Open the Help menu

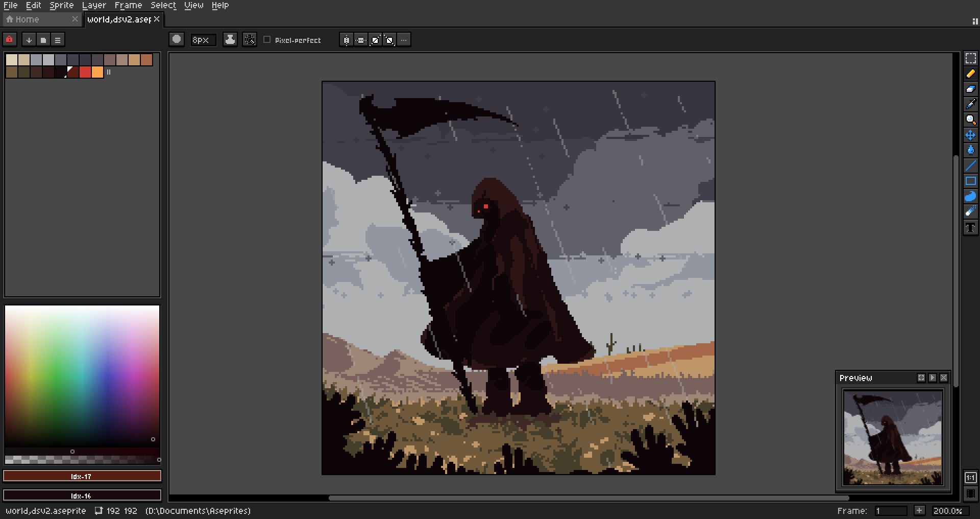pos(220,5)
